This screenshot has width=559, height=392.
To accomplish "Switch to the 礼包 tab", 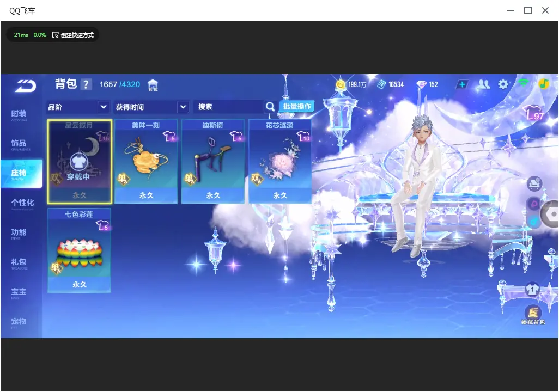I will point(20,263).
